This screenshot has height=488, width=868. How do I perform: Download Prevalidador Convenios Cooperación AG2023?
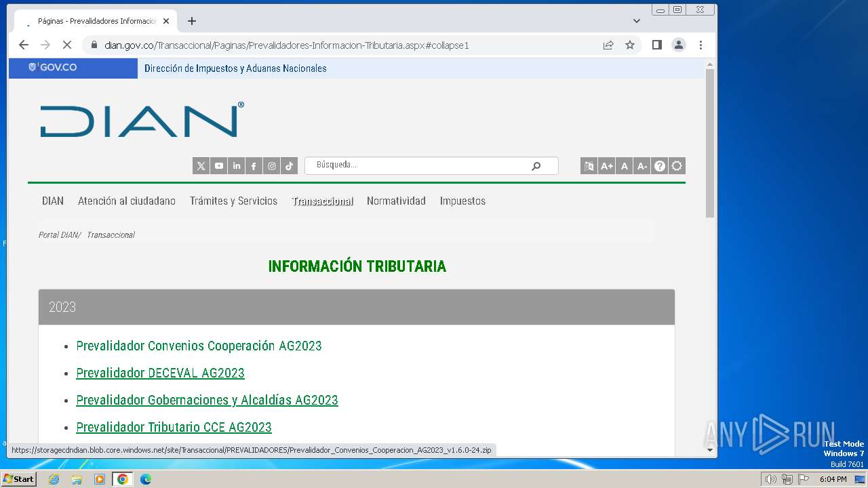tap(199, 346)
